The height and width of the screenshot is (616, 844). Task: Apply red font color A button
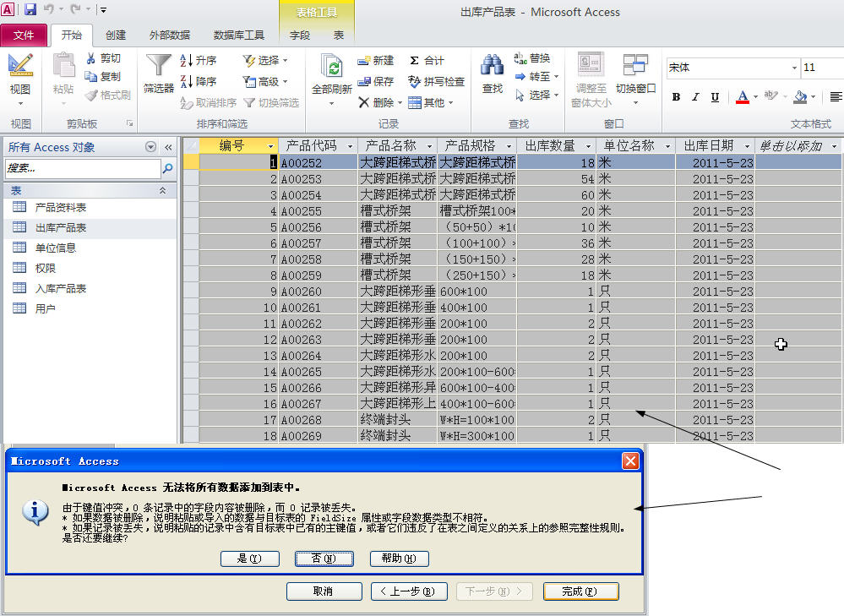[x=743, y=97]
